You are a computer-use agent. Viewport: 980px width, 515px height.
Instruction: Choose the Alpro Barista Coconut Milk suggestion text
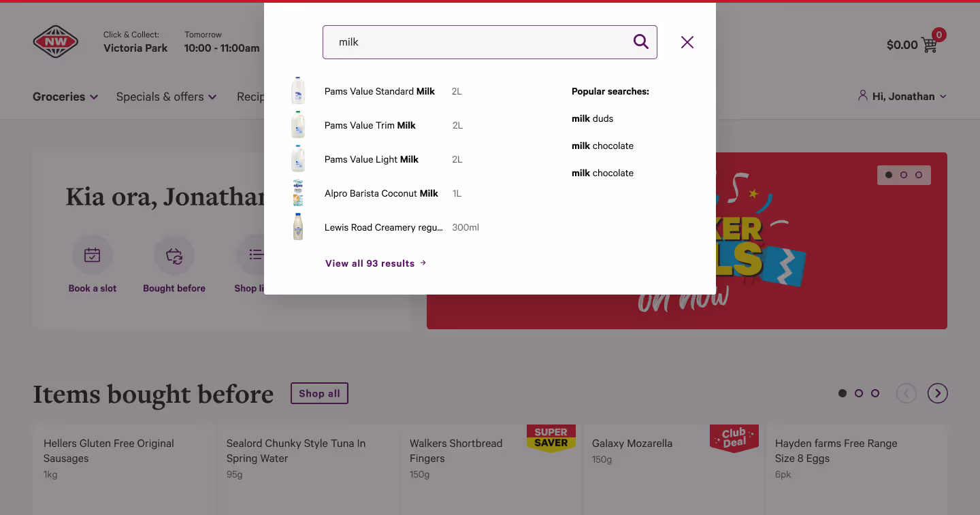coord(381,193)
